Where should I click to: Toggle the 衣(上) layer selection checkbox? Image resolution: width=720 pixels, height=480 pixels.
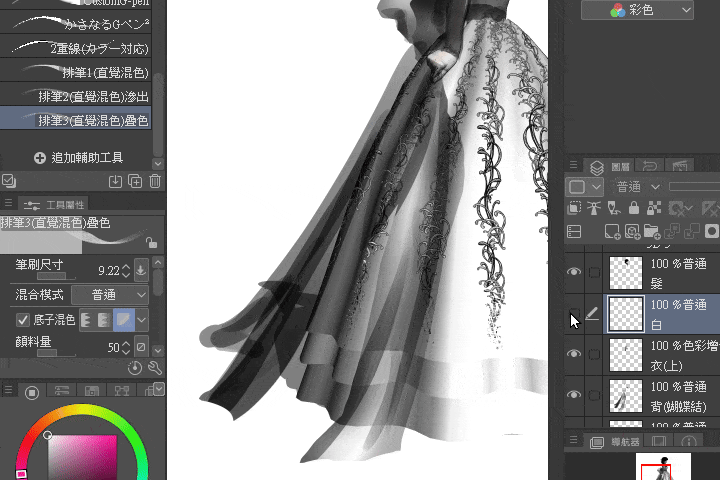coord(594,354)
